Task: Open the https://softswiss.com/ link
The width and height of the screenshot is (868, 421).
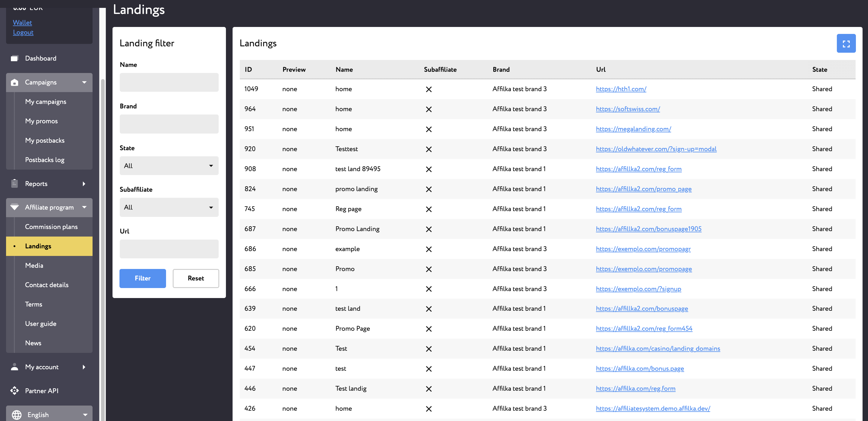Action: [x=628, y=109]
